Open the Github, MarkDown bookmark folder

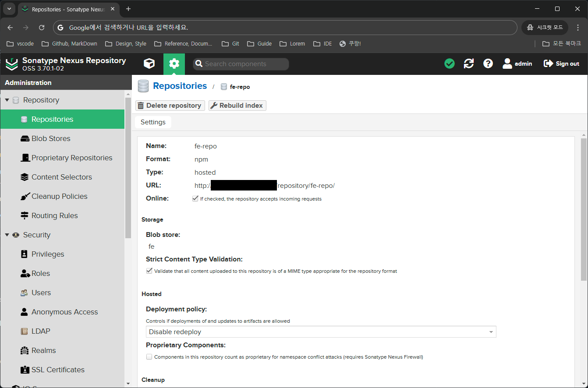click(69, 43)
